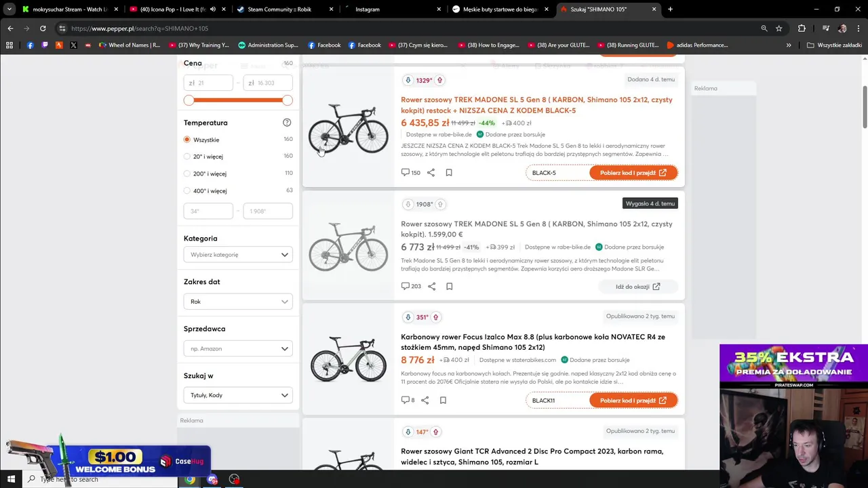
Task: Open Chrome from the taskbar
Action: point(190,479)
